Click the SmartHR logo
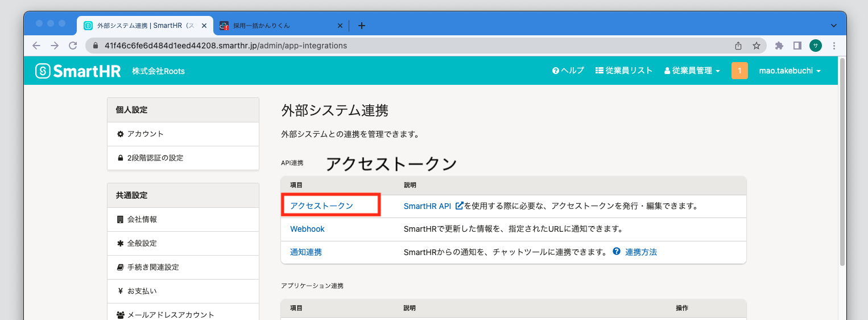868x320 pixels. point(78,71)
